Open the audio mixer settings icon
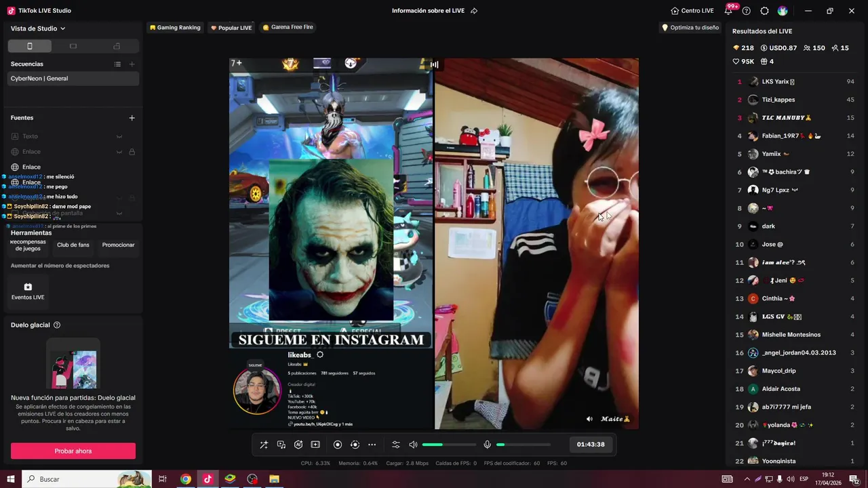This screenshot has width=868, height=488. pyautogui.click(x=396, y=445)
